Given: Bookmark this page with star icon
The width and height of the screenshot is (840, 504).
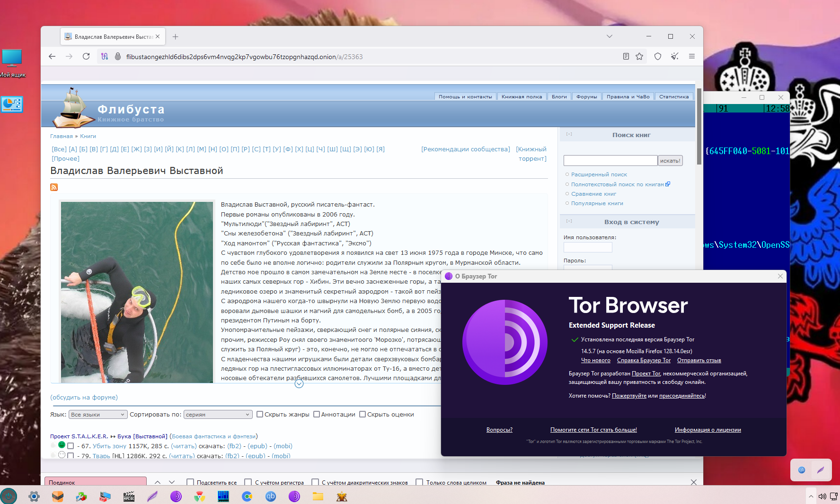Looking at the screenshot, I should point(639,57).
